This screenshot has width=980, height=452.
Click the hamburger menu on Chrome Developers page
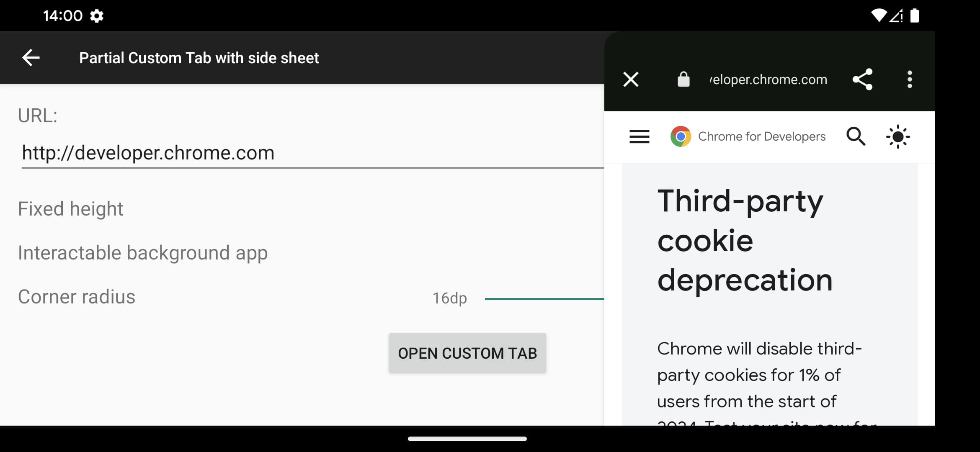(x=640, y=136)
